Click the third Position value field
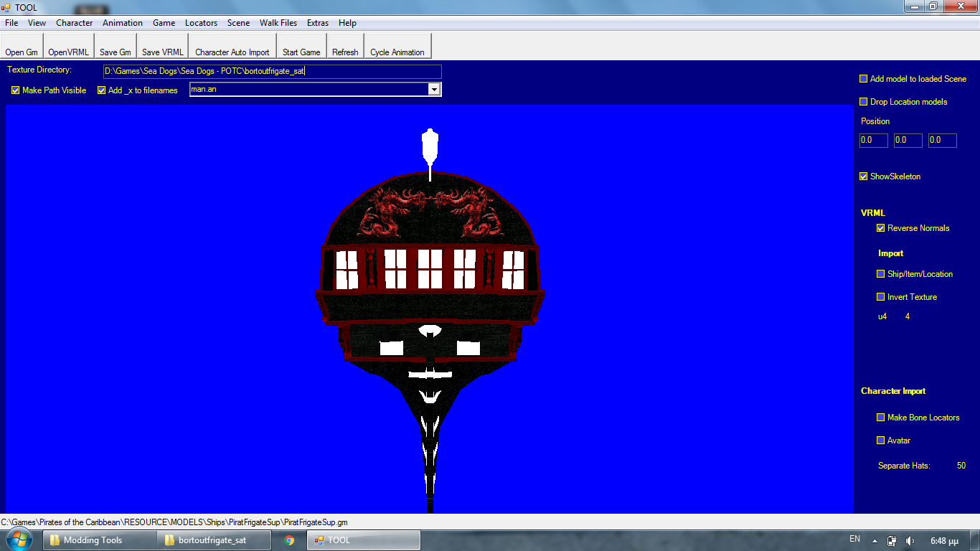Image resolution: width=980 pixels, height=551 pixels. coord(943,141)
